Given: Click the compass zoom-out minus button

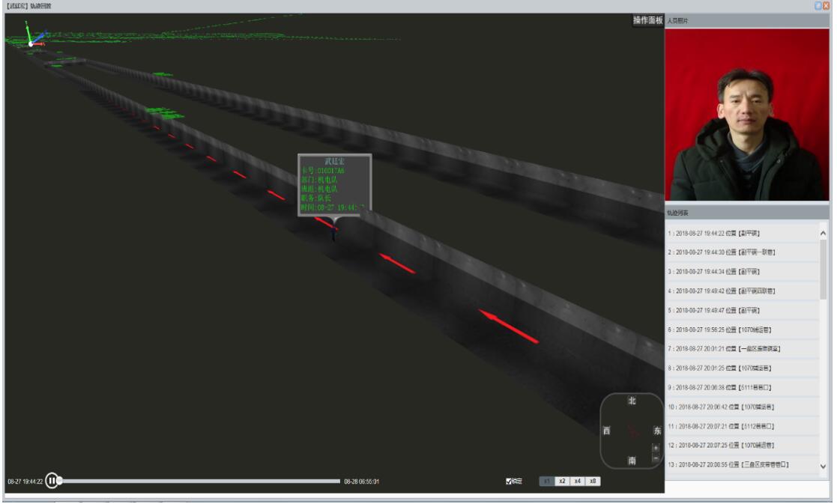Looking at the screenshot, I should pyautogui.click(x=656, y=458).
